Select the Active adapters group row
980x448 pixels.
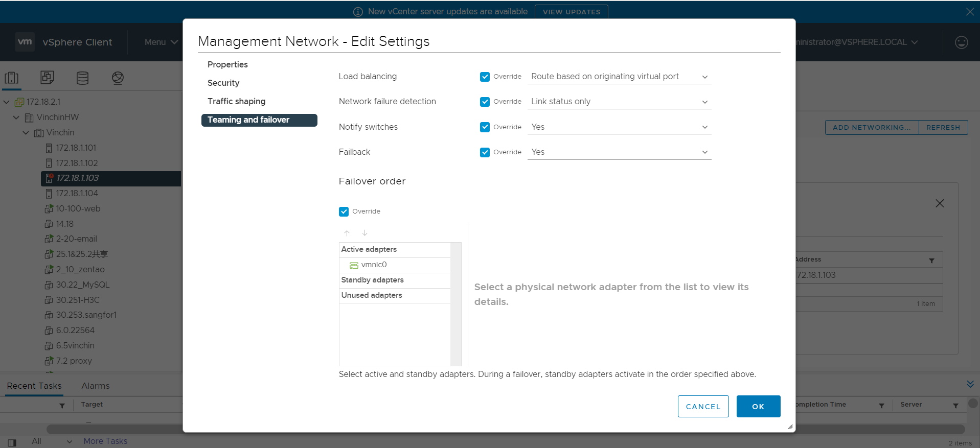[x=395, y=250]
